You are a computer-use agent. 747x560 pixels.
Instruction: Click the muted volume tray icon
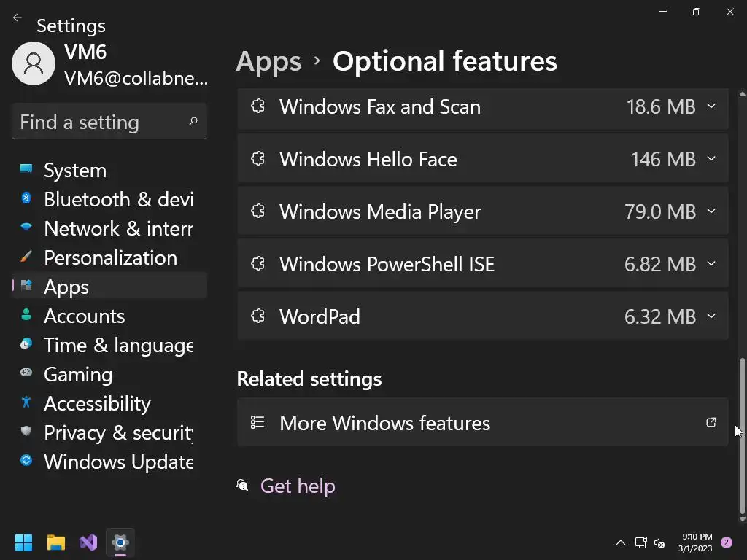click(659, 542)
